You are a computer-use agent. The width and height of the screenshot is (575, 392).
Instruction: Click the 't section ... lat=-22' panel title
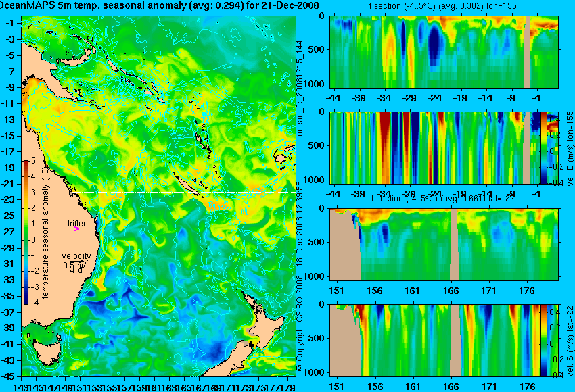(442, 199)
